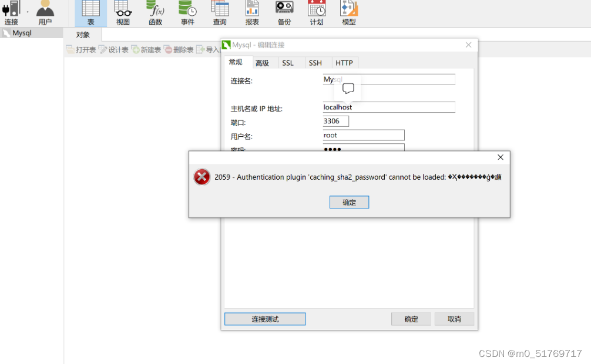Click the 备份 (Backup) toolbar icon
Image resolution: width=591 pixels, height=364 pixels.
pos(284,13)
